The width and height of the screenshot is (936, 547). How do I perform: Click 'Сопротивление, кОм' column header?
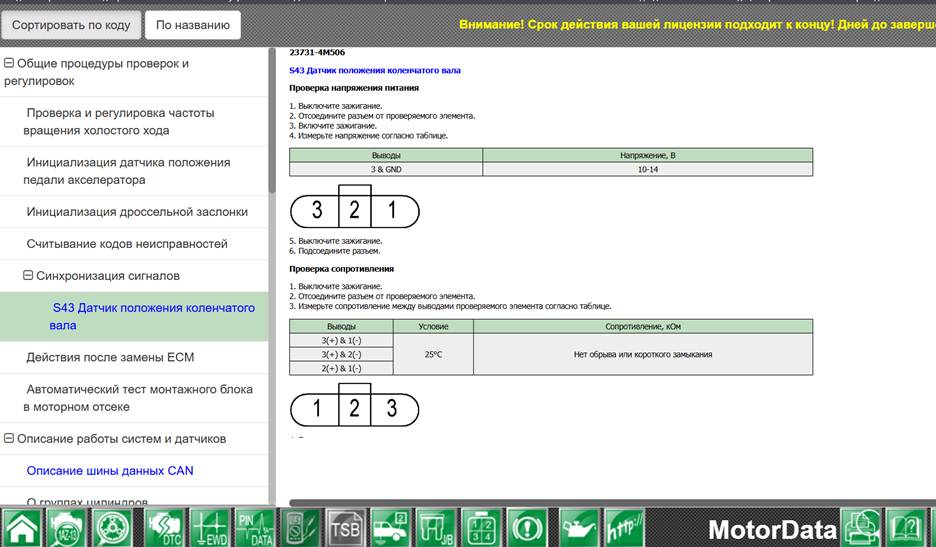pyautogui.click(x=643, y=327)
